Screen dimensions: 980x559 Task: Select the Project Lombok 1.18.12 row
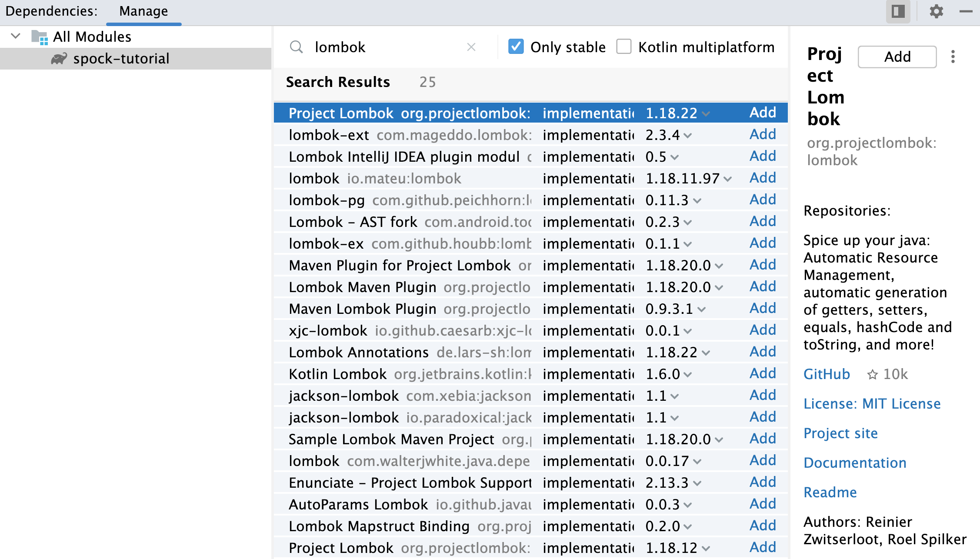[530, 548]
